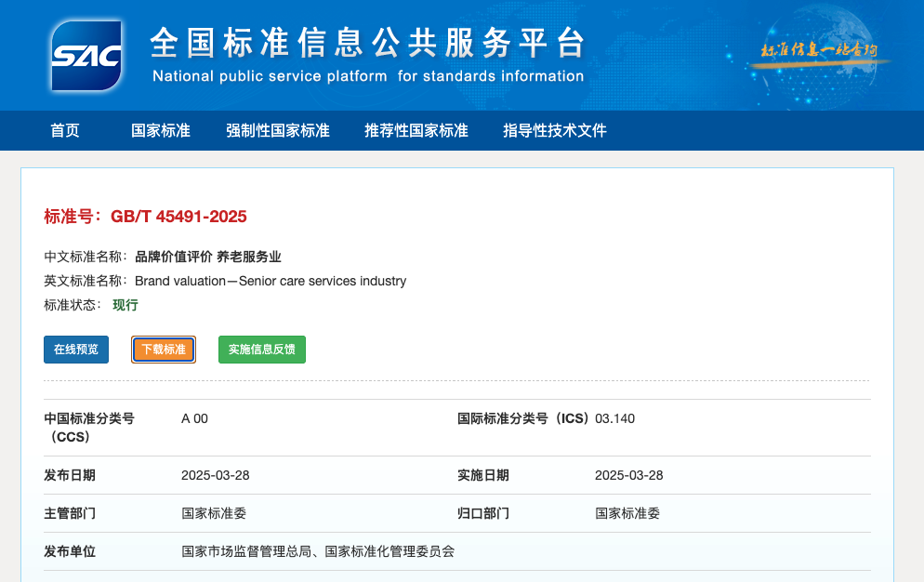Navigate to 指导性技术文件
The width and height of the screenshot is (924, 582).
[x=555, y=131]
